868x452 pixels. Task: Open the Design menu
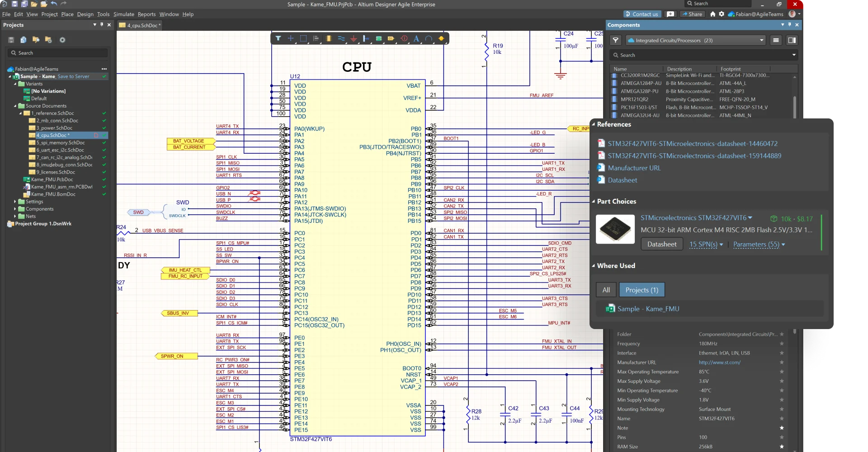(85, 14)
